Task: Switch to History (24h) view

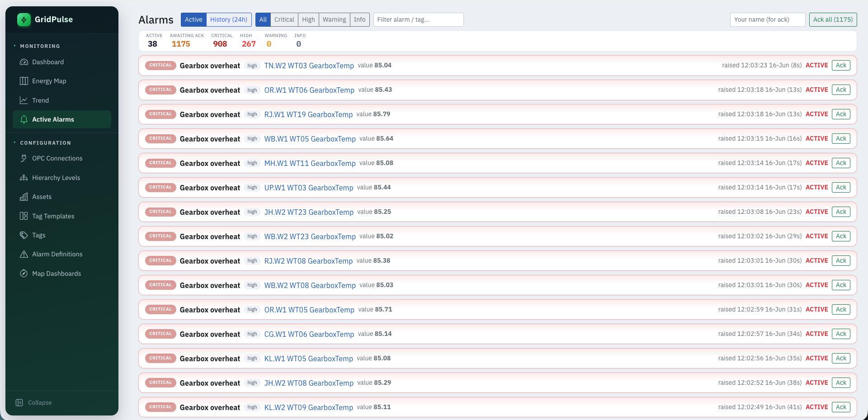Action: pyautogui.click(x=229, y=19)
